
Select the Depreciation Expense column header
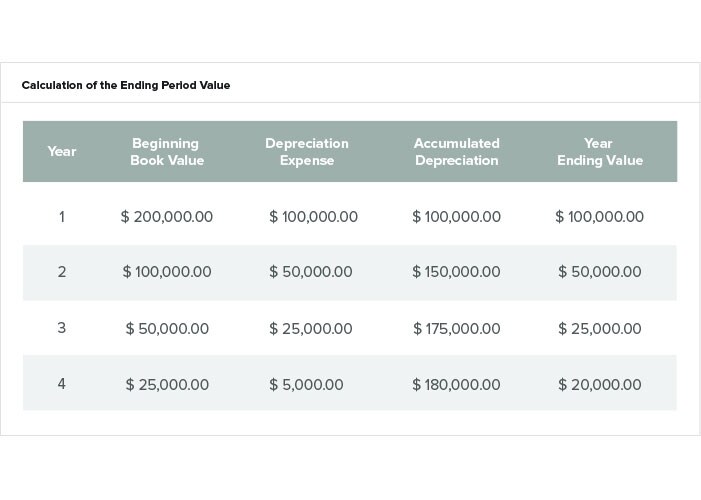coord(307,152)
